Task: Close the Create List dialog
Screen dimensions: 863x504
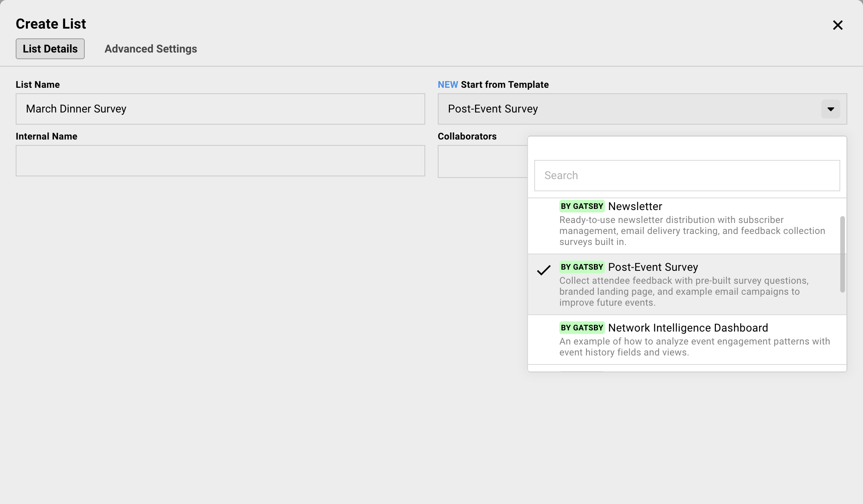Action: point(838,25)
